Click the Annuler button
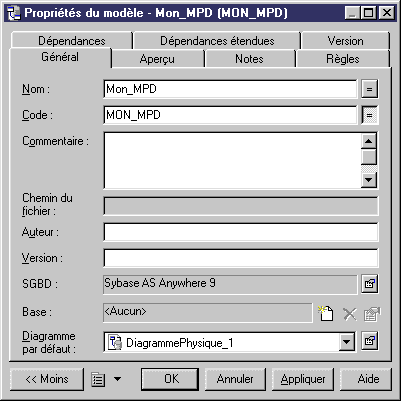This screenshot has width=401, height=401. coord(235,379)
